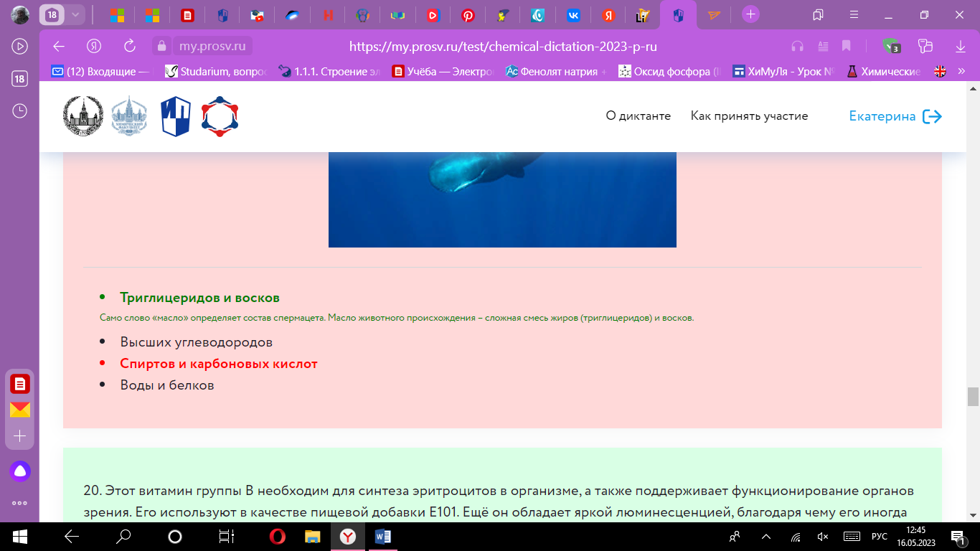Click the sidebar play-circle icon
Image resolution: width=980 pixels, height=551 pixels.
19,46
